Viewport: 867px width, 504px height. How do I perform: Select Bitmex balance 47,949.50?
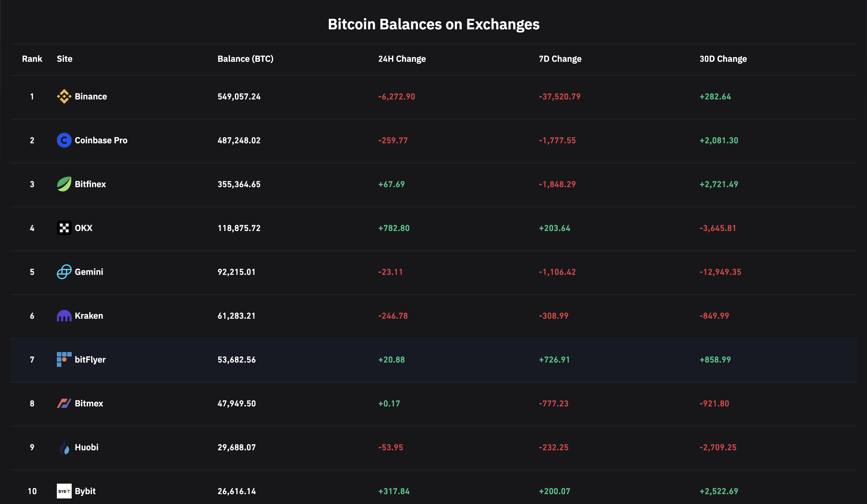coord(236,403)
